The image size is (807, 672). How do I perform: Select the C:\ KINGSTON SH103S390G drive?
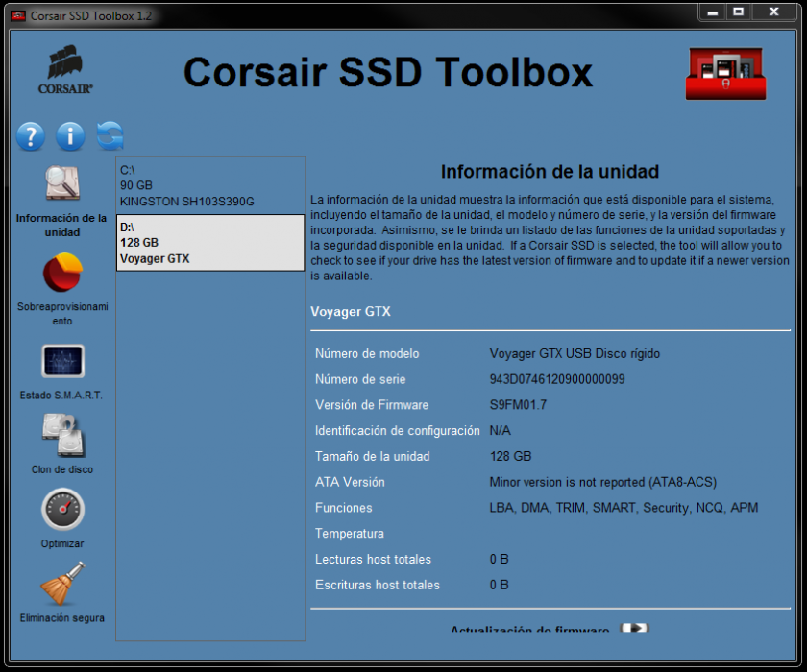[x=210, y=185]
